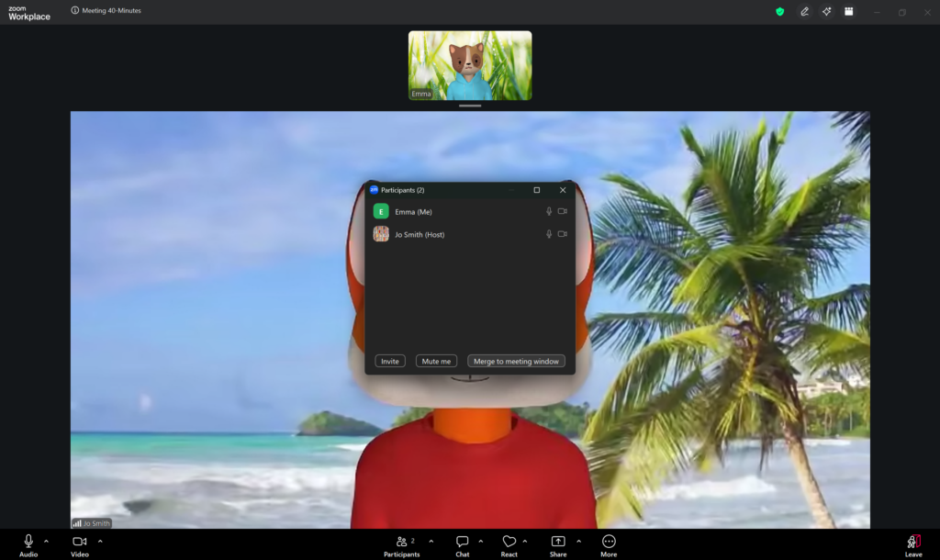Click the thumbnail strip collapse handle
This screenshot has height=560, width=940.
(470, 106)
